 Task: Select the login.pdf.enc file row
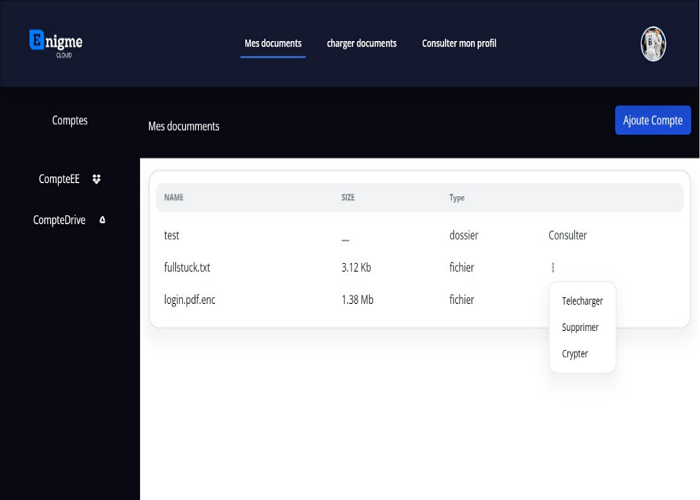[189, 299]
